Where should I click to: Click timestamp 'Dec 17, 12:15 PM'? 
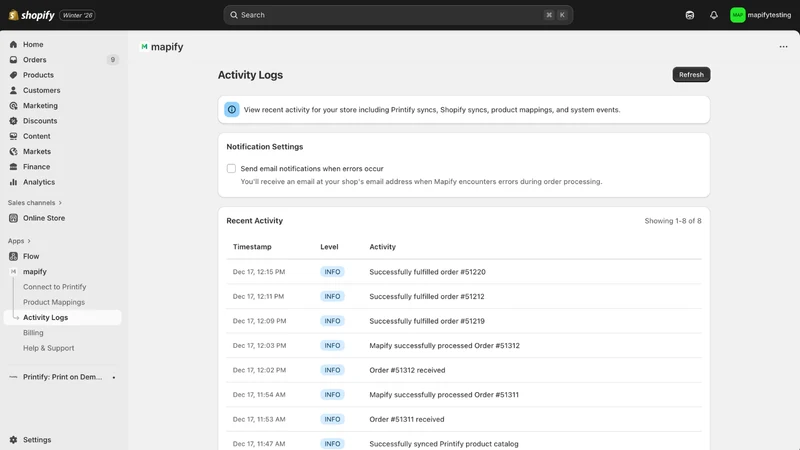tap(259, 272)
